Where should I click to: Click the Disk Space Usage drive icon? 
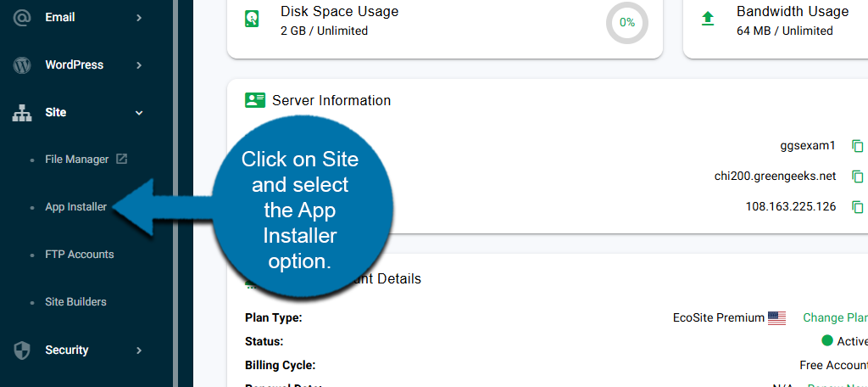[x=252, y=20]
